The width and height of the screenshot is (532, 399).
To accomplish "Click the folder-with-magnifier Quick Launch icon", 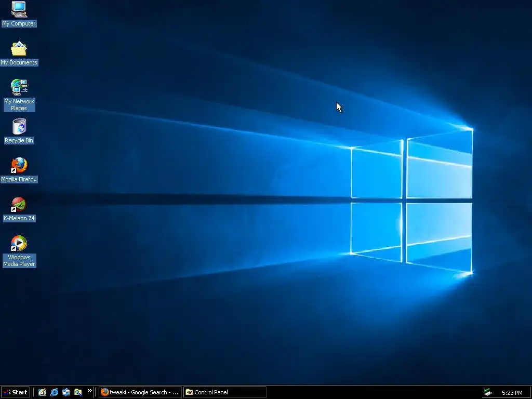I will (78, 392).
